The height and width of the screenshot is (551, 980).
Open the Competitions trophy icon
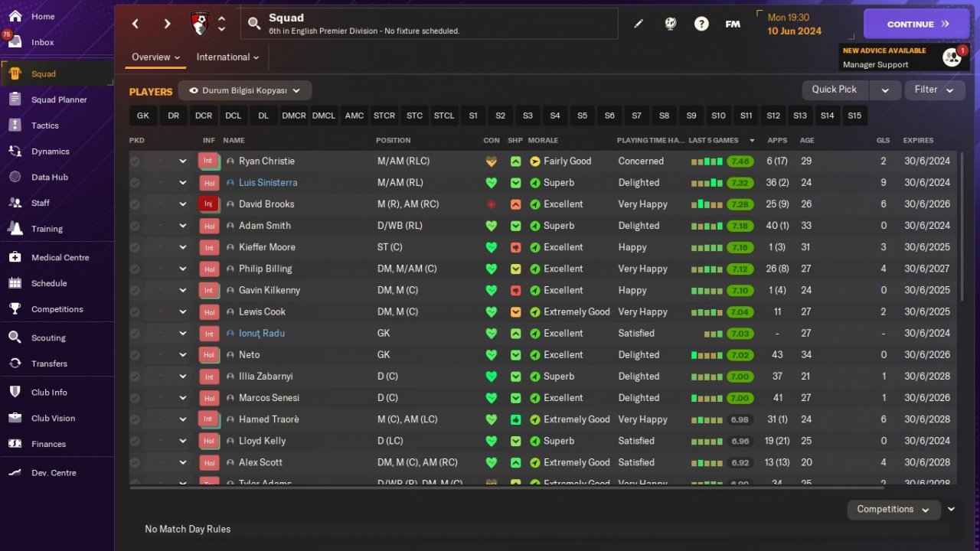pyautogui.click(x=15, y=309)
